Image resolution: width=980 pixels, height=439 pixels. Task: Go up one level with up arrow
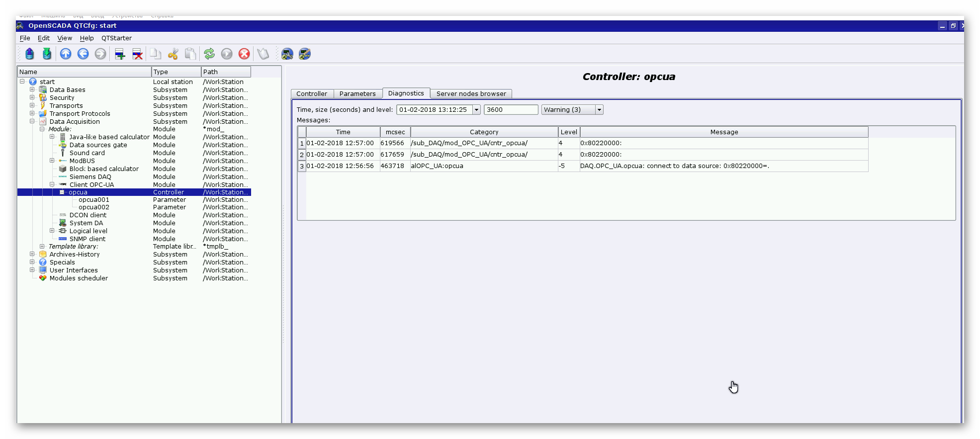pos(66,54)
